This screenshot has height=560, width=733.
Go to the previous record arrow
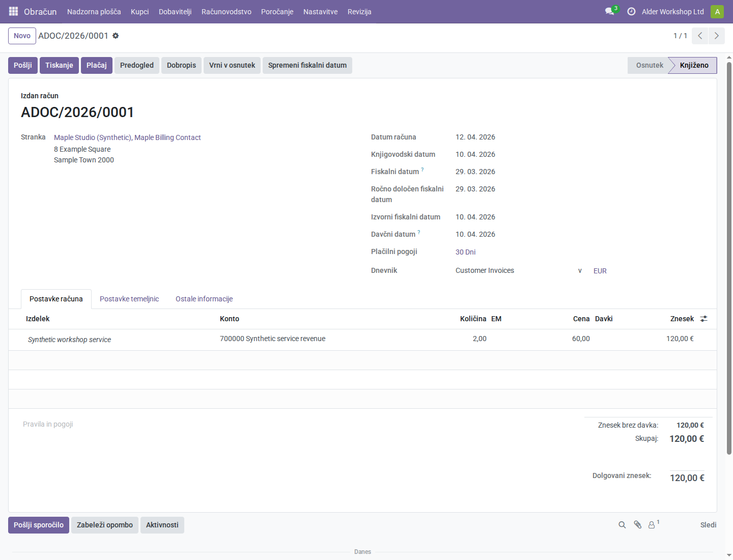coord(700,36)
